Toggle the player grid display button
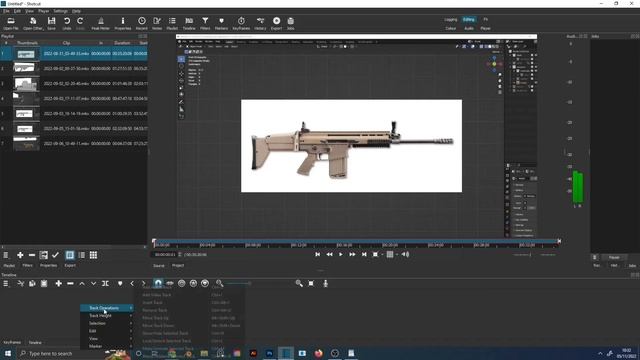The image size is (640, 360). click(x=390, y=254)
